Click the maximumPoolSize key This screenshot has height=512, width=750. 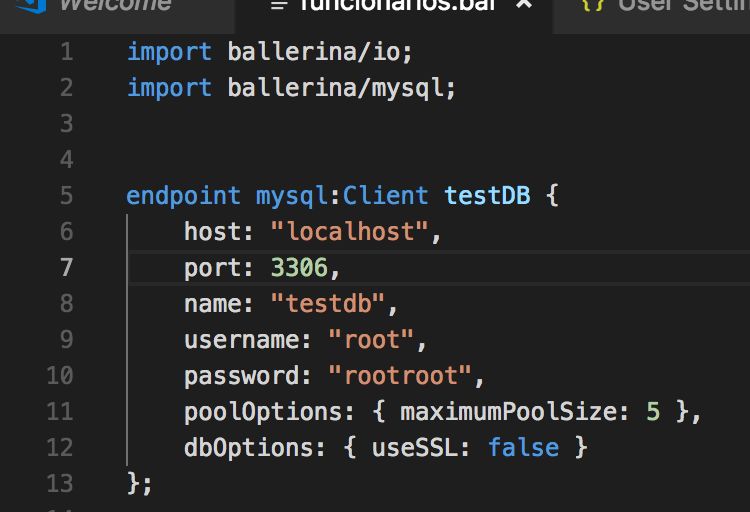507,412
